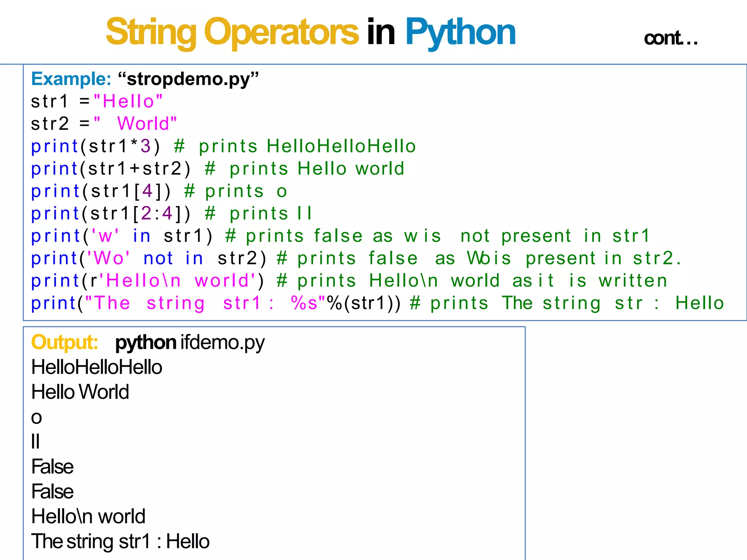Click the line print(r'Hello\n world')

pyautogui.click(x=349, y=281)
